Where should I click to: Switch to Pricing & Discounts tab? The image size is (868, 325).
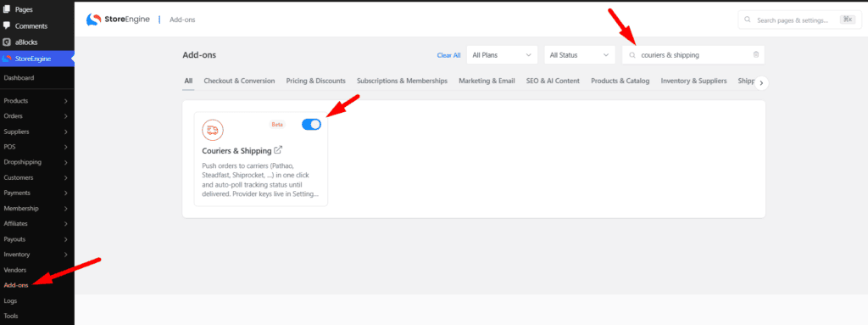point(315,81)
